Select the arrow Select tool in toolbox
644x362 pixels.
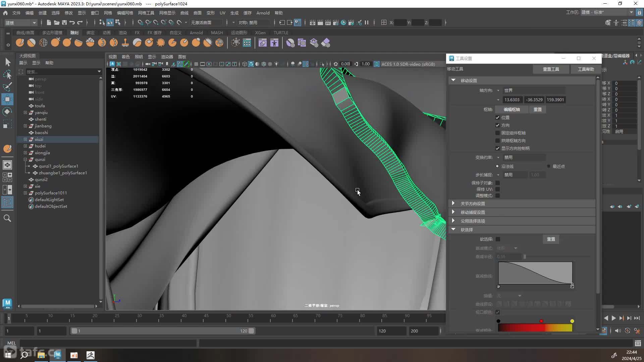tap(7, 62)
